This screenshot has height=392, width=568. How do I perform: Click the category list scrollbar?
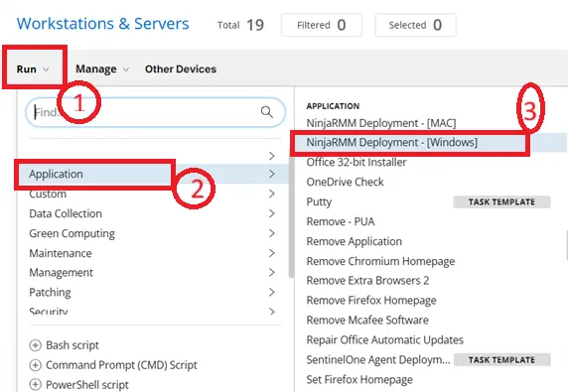(x=291, y=217)
